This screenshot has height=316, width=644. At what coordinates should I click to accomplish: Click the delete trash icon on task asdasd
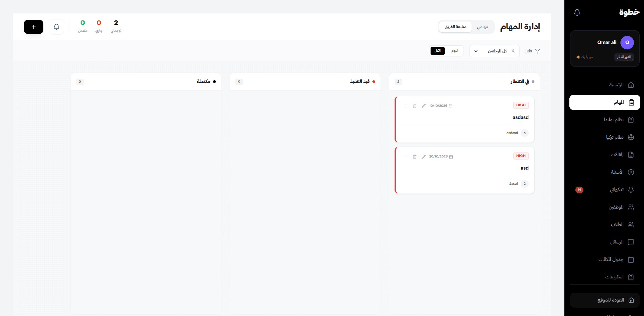click(414, 106)
